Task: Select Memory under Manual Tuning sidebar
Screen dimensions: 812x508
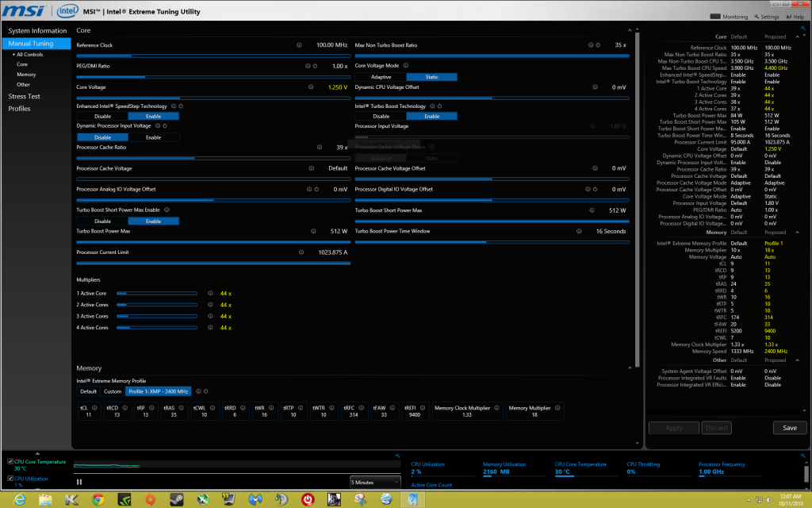Action: (26, 75)
